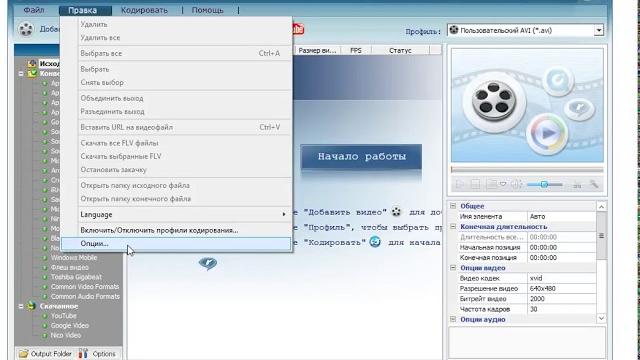Click the snapshot icon under the preview
640x360 pixels.
pos(492,184)
